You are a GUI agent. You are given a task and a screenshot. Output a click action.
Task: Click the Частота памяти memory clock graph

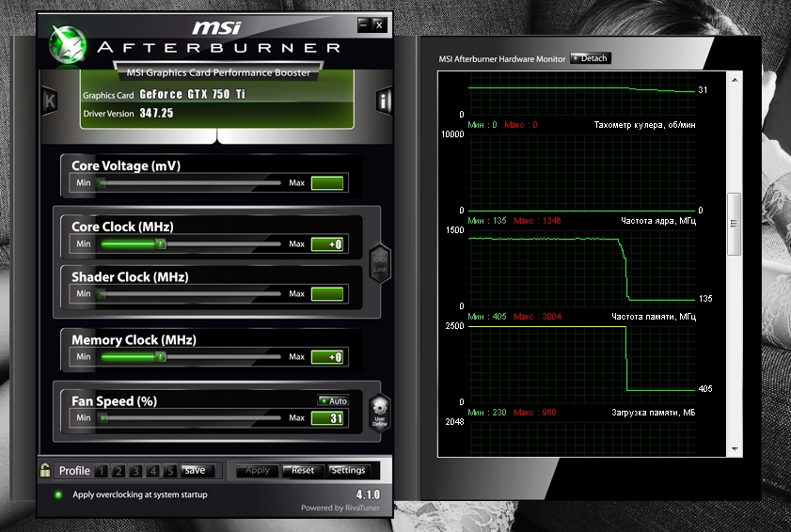click(x=582, y=364)
